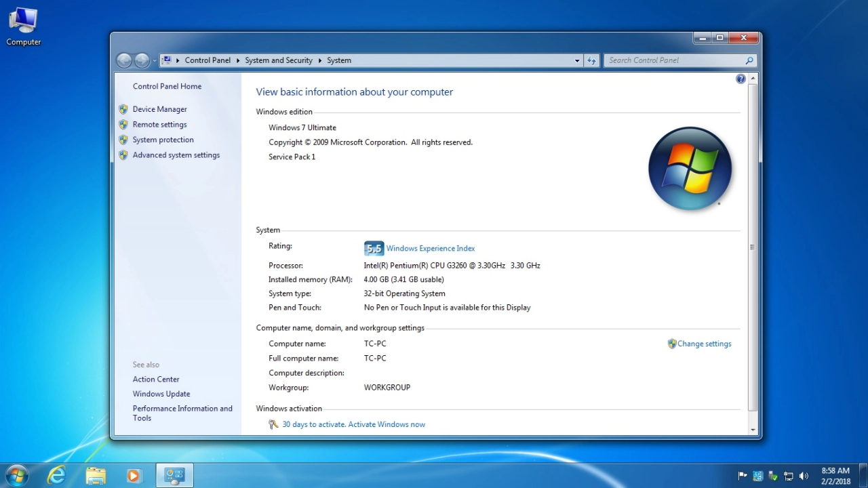Open Windows Experience Index link
Viewport: 868px width, 488px height.
click(431, 248)
